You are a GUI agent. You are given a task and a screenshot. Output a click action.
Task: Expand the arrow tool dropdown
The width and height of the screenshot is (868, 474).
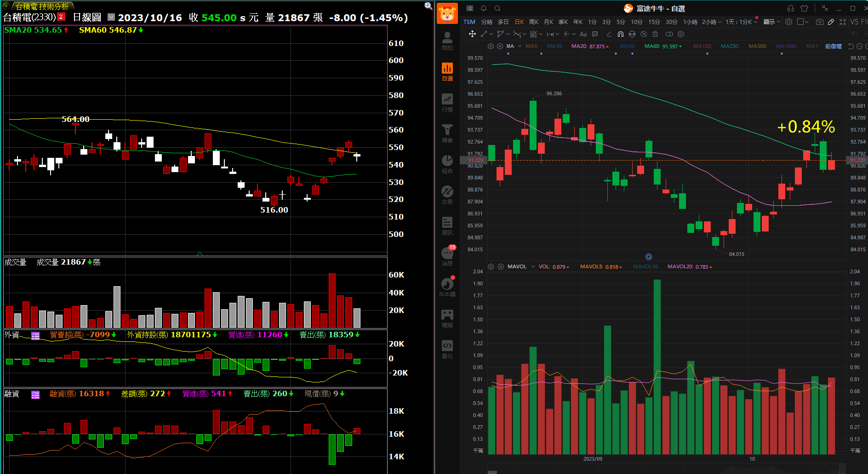(x=574, y=34)
